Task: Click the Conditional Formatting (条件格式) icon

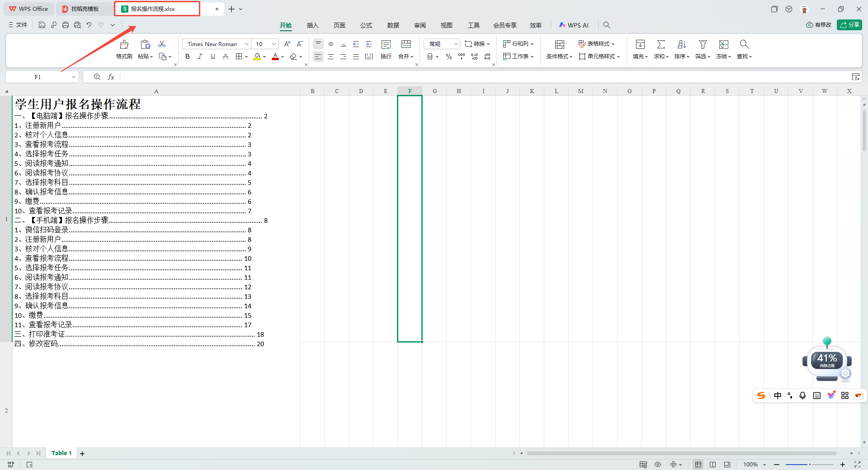Action: point(560,44)
